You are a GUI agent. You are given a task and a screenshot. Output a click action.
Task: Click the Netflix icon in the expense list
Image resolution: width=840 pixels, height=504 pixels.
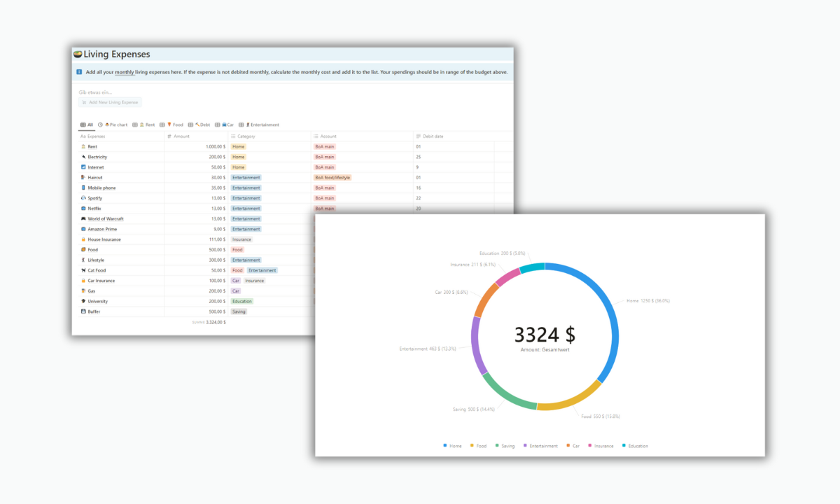click(83, 208)
